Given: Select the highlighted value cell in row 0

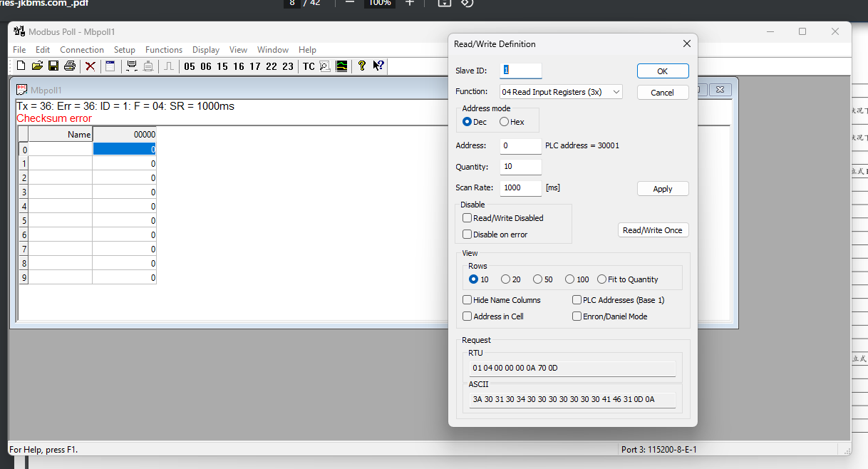Looking at the screenshot, I should pos(125,149).
